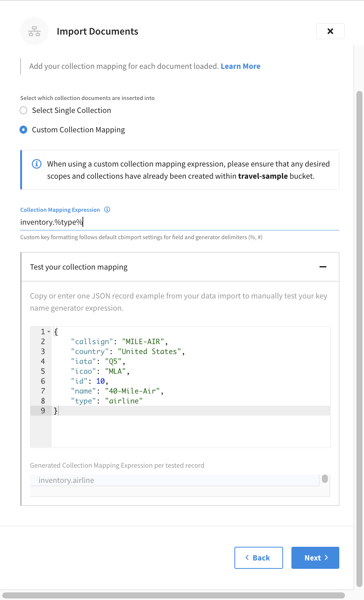Click Next to continue the import
This screenshot has width=364, height=600.
pos(315,558)
